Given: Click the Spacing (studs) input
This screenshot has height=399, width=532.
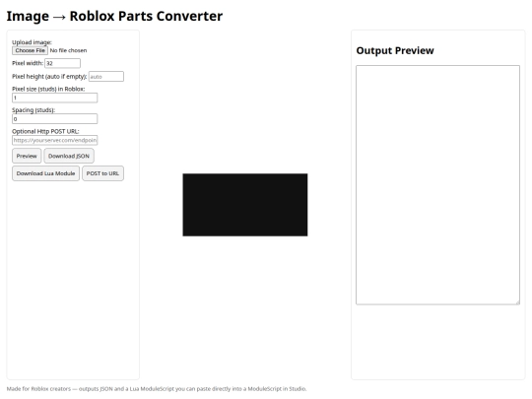Looking at the screenshot, I should point(54,119).
